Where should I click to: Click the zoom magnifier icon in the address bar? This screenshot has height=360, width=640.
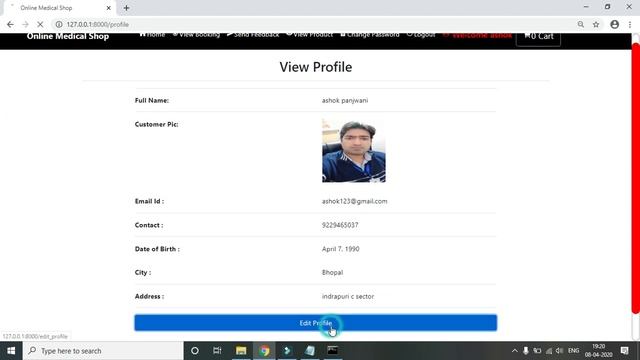[x=580, y=24]
